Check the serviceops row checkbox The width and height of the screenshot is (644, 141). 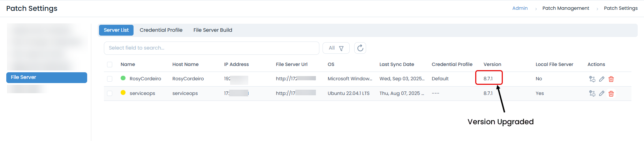[x=110, y=94]
